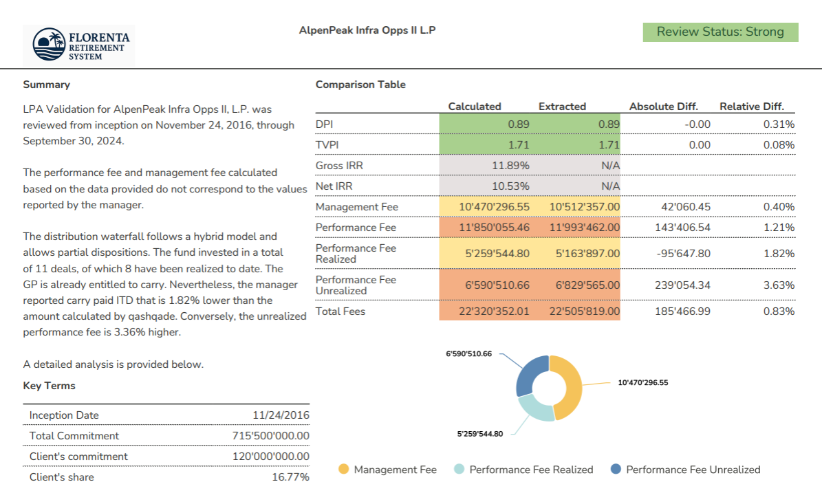Click extracted performance fee 11'993'462.00
The image size is (822, 504).
coord(585,228)
